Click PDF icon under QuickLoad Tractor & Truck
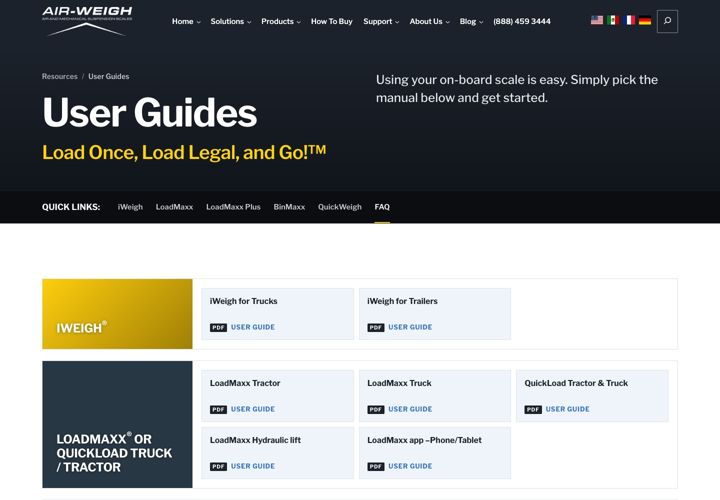The width and height of the screenshot is (720, 500). tap(533, 410)
